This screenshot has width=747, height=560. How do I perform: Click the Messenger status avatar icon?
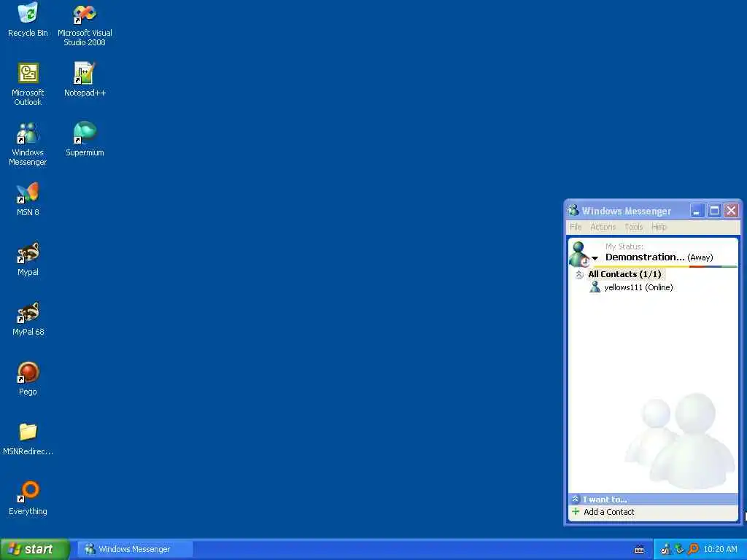tap(579, 254)
